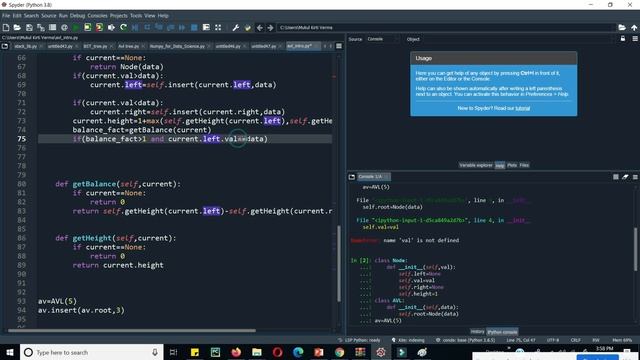This screenshot has width=640, height=360.
Task: Start debugging with the debug file icon
Action: tap(135, 27)
